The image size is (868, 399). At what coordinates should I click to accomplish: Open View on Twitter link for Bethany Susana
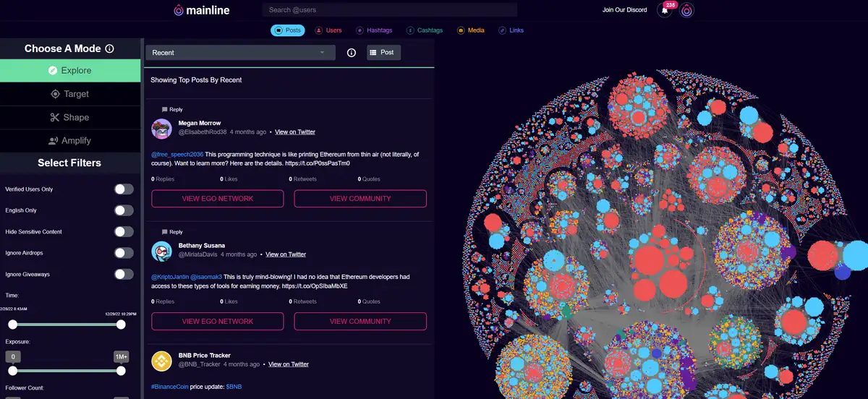pos(286,254)
